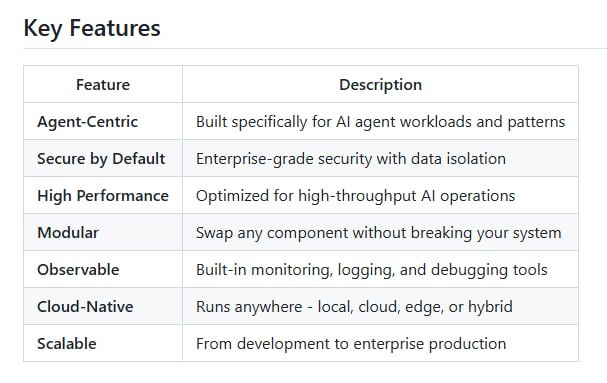Click the Runs anywhere description text
This screenshot has height=383, width=607.
354,307
